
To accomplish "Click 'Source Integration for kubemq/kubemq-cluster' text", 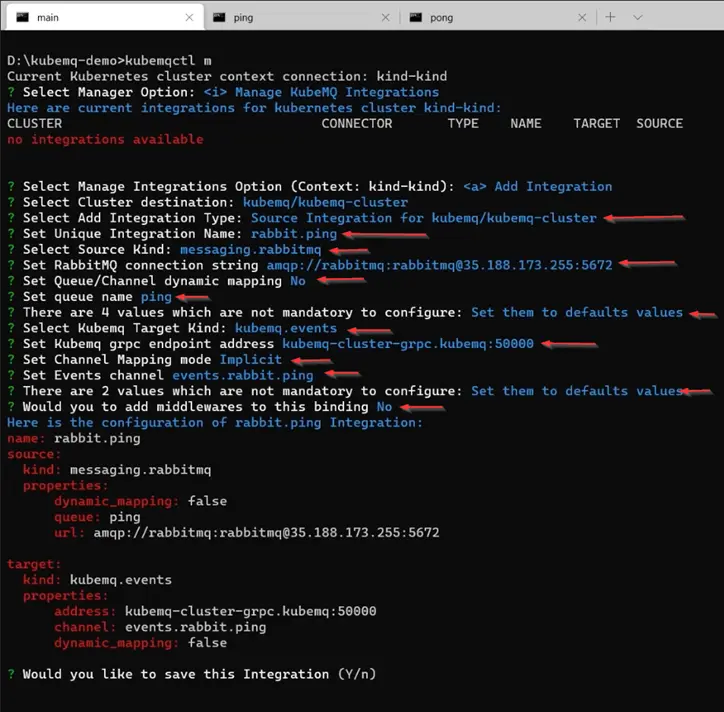I will point(424,217).
